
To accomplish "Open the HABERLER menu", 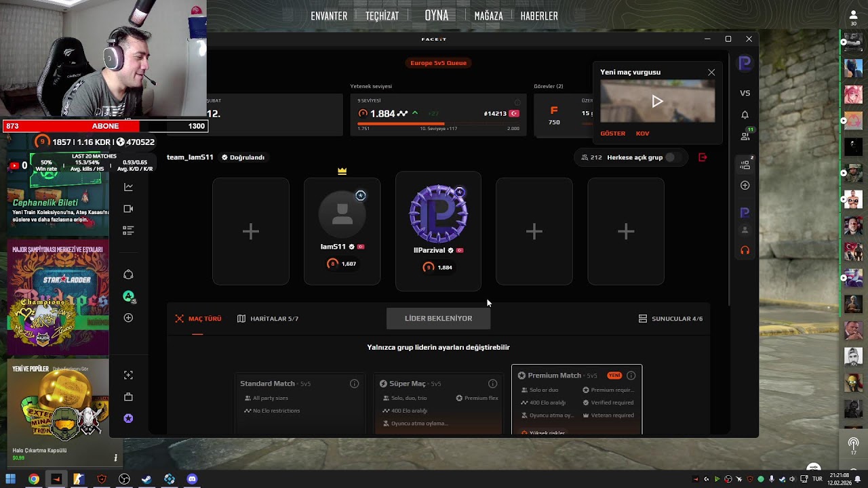I will (x=539, y=16).
